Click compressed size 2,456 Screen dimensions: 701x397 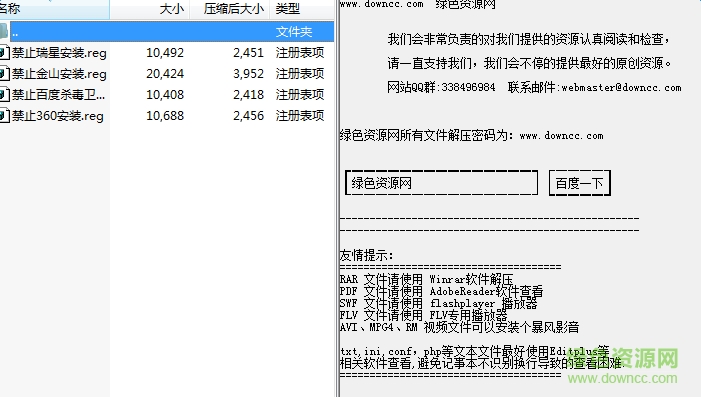249,116
